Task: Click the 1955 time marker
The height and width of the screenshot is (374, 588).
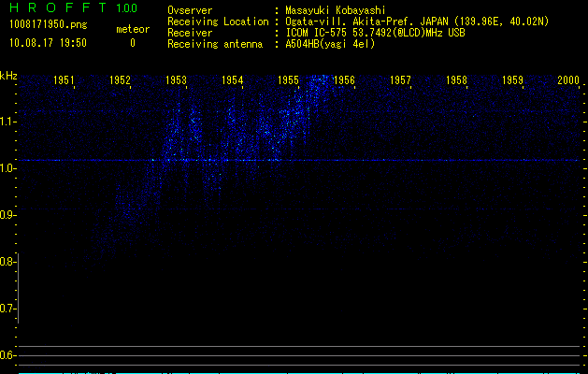Action: click(x=288, y=79)
